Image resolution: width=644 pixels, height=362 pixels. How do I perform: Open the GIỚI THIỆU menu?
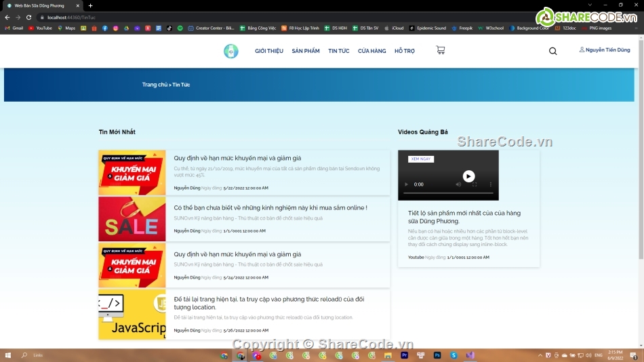coord(269,51)
